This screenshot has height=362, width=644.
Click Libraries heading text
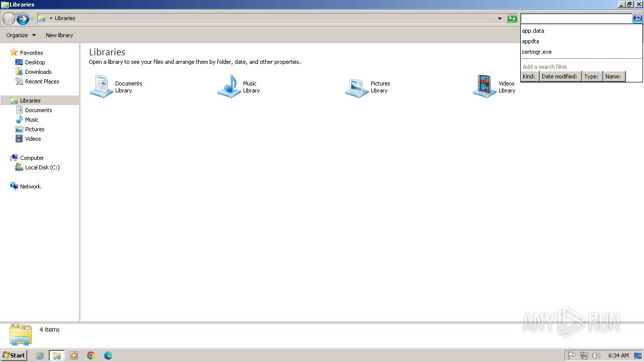tap(107, 52)
